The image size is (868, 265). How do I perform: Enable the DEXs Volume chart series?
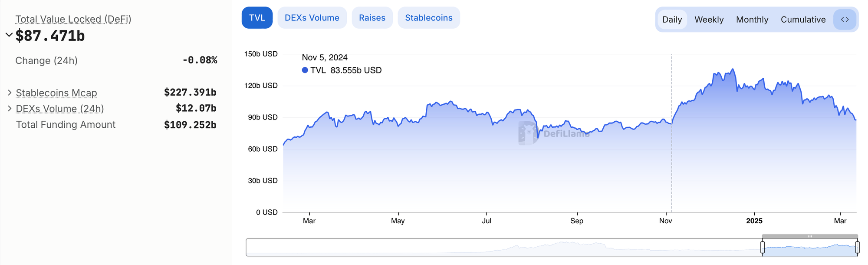click(x=312, y=18)
